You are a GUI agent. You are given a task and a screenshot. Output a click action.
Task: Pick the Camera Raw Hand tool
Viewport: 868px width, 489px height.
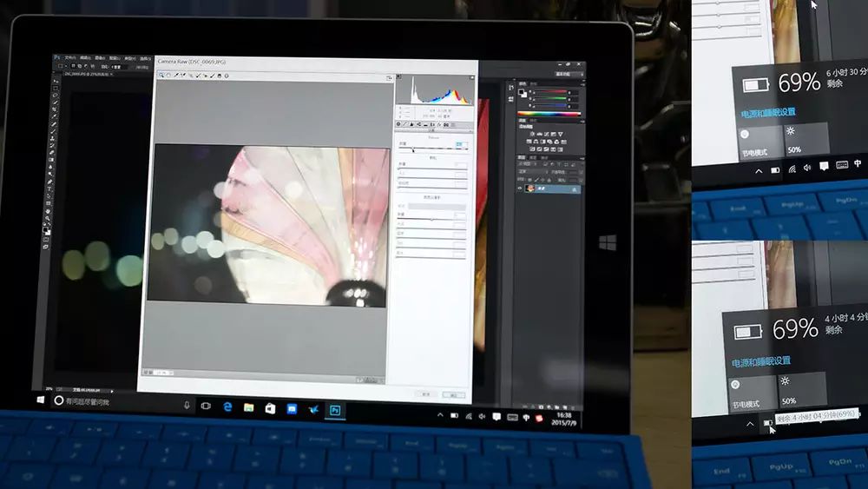[169, 75]
